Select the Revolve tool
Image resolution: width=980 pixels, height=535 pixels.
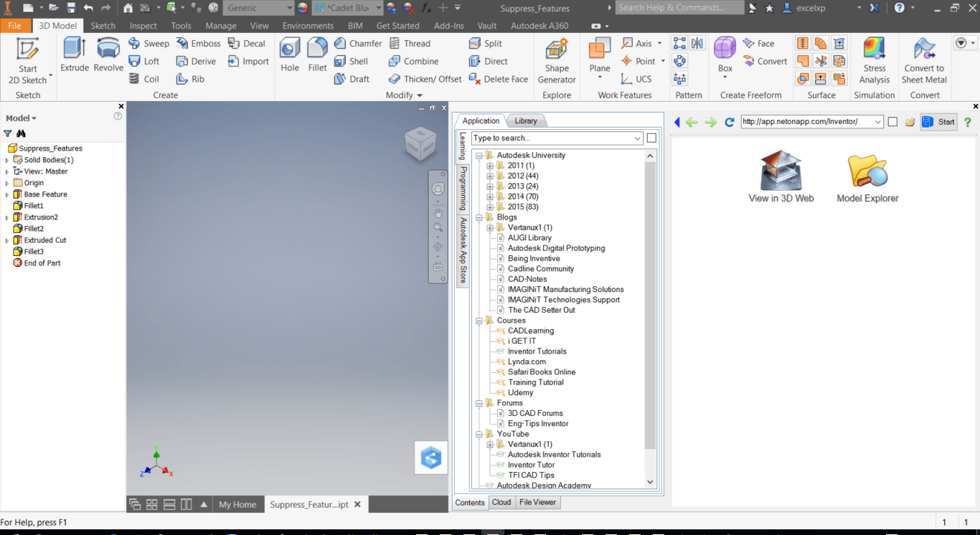[108, 55]
